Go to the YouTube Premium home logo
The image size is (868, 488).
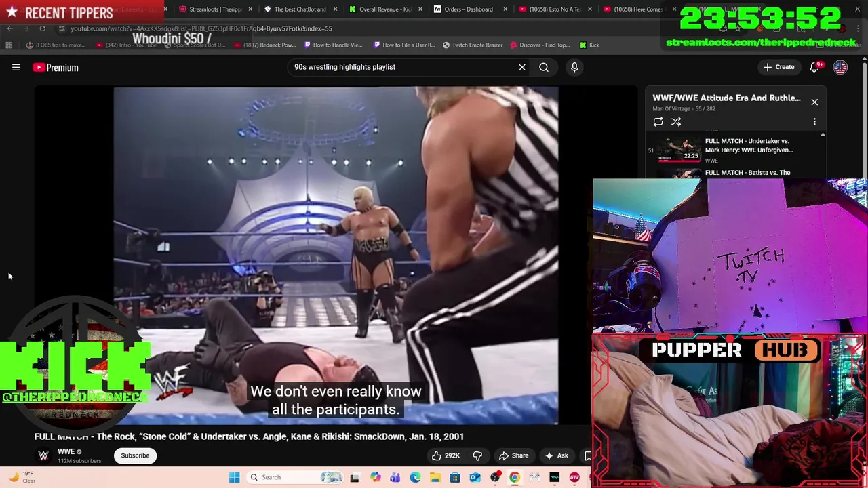click(56, 67)
